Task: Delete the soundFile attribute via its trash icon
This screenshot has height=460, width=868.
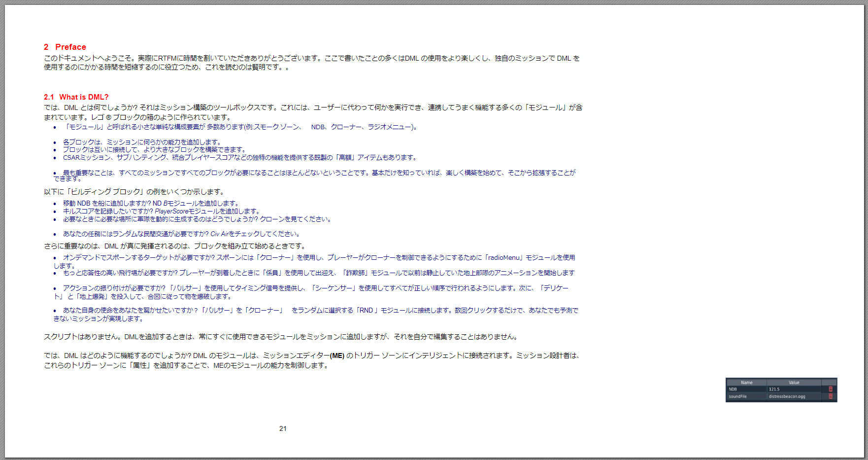Action: pyautogui.click(x=830, y=396)
